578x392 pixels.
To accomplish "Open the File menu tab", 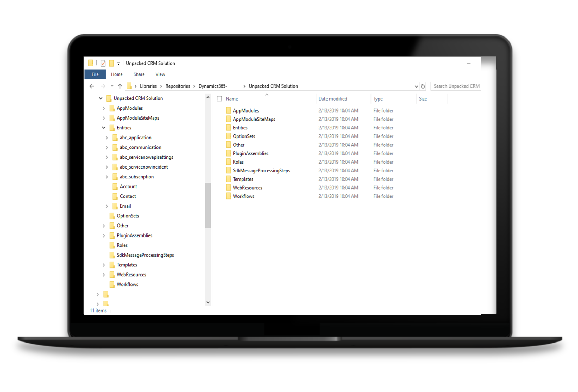I will (95, 74).
